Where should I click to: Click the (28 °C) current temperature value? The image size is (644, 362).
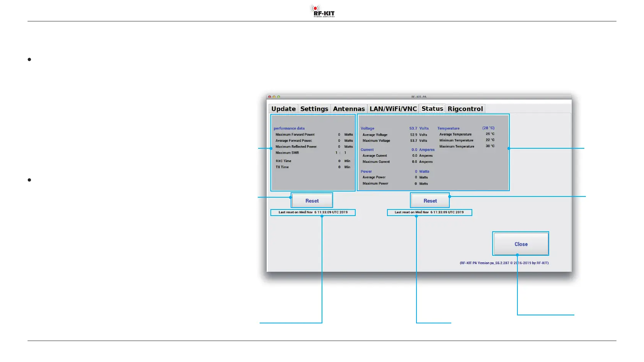click(x=488, y=128)
